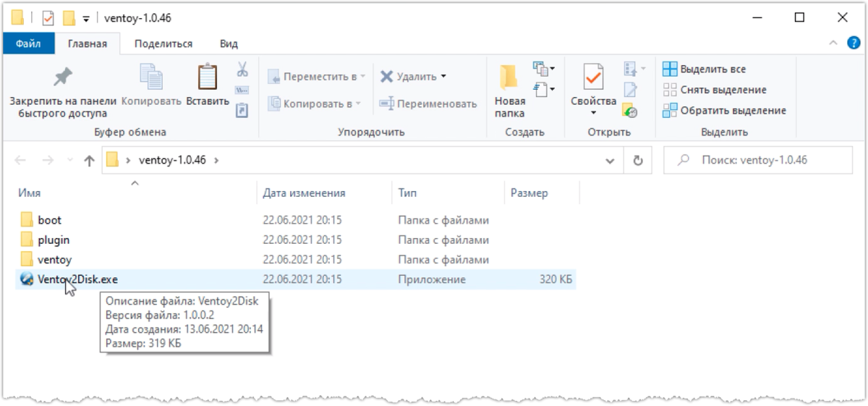Click the 320 КБ size cell
The image size is (868, 406).
[555, 279]
